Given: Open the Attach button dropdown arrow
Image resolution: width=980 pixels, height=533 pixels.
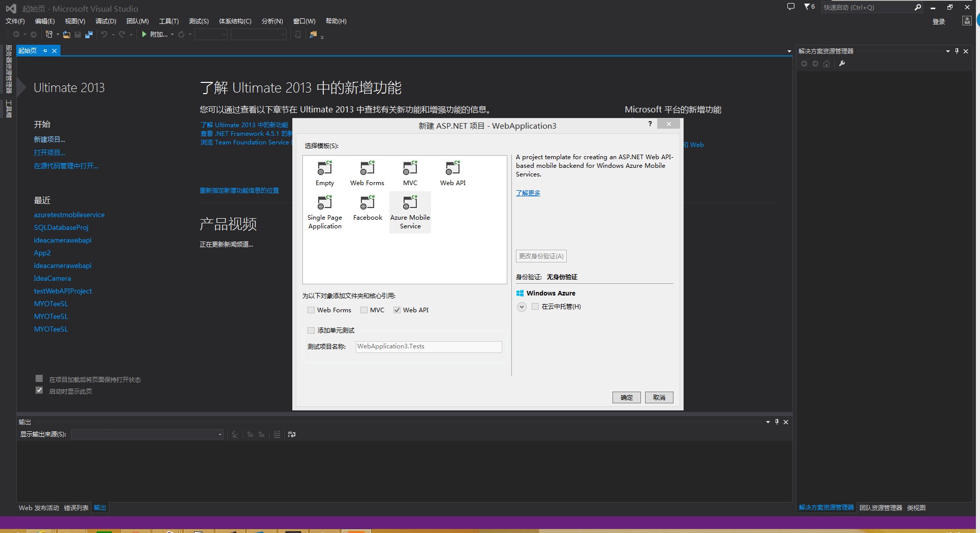Looking at the screenshot, I should pyautogui.click(x=172, y=35).
